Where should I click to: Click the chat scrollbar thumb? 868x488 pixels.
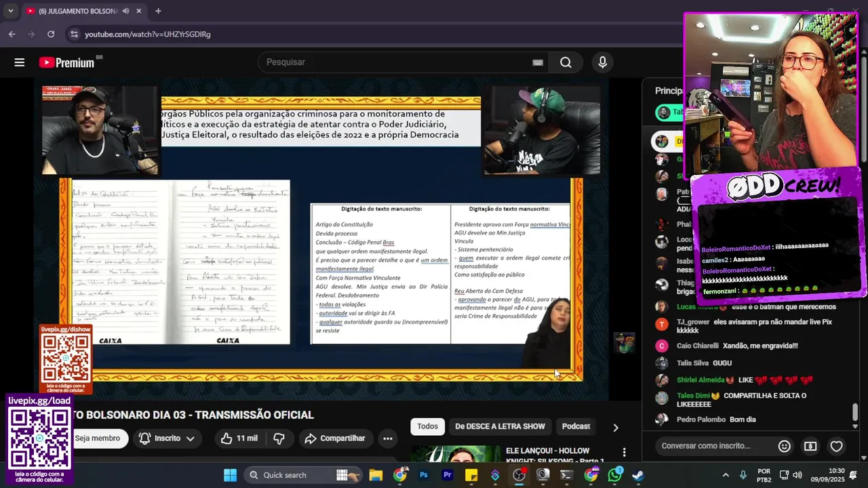(855, 411)
